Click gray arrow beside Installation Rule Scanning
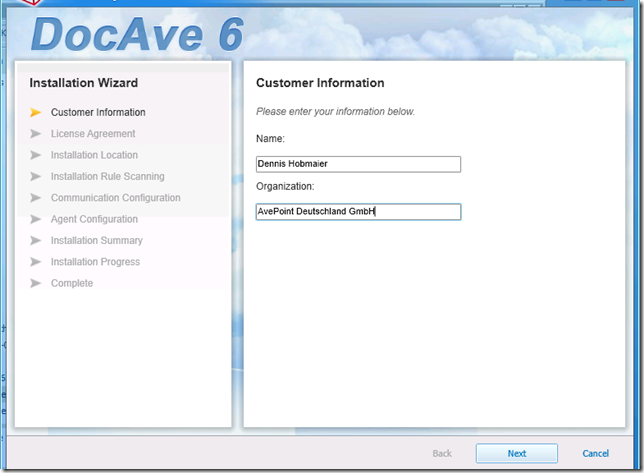Screen dimensions: 644x473 [36, 176]
